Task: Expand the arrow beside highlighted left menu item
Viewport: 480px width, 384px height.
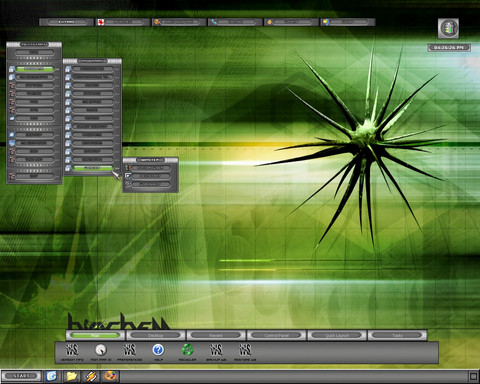Action: point(57,69)
